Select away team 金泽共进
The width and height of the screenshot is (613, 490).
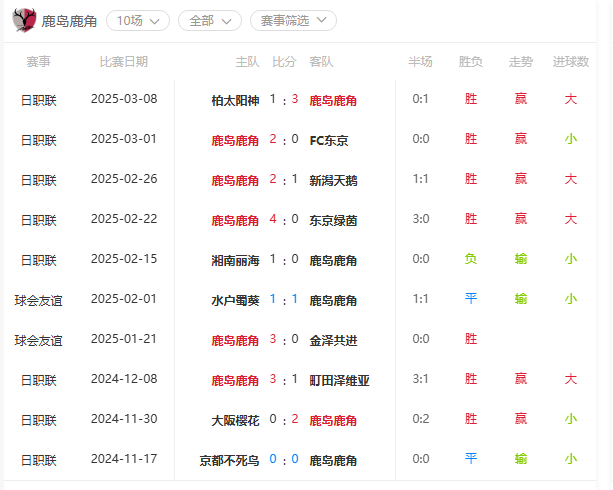click(x=333, y=341)
